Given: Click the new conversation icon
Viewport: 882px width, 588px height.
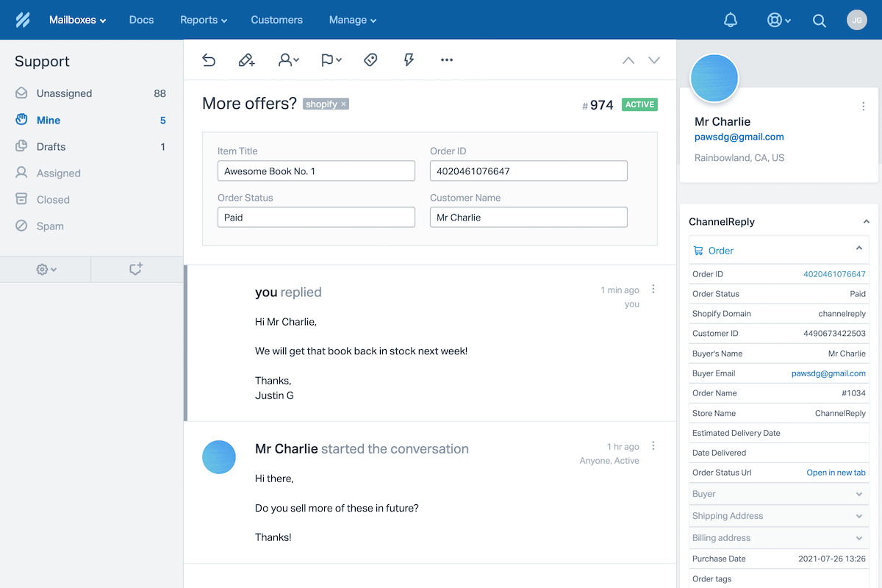Looking at the screenshot, I should (x=136, y=269).
